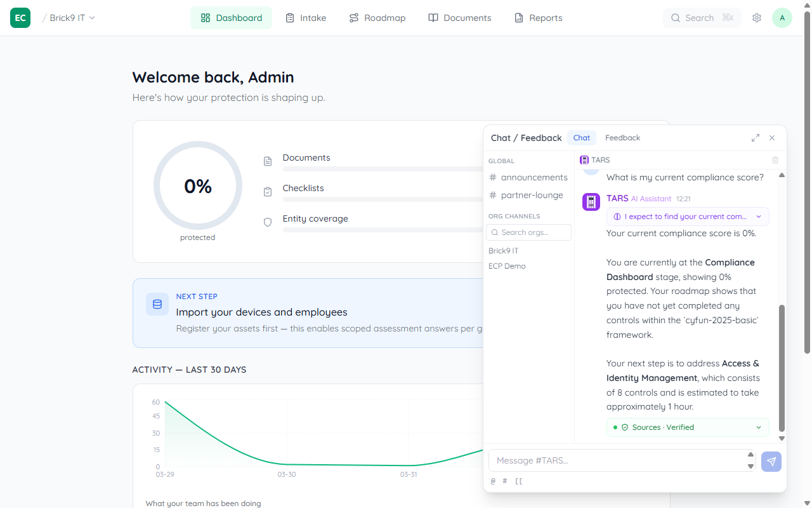This screenshot has width=812, height=508.
Task: Open the Roadmap navigation tab
Action: [377, 18]
